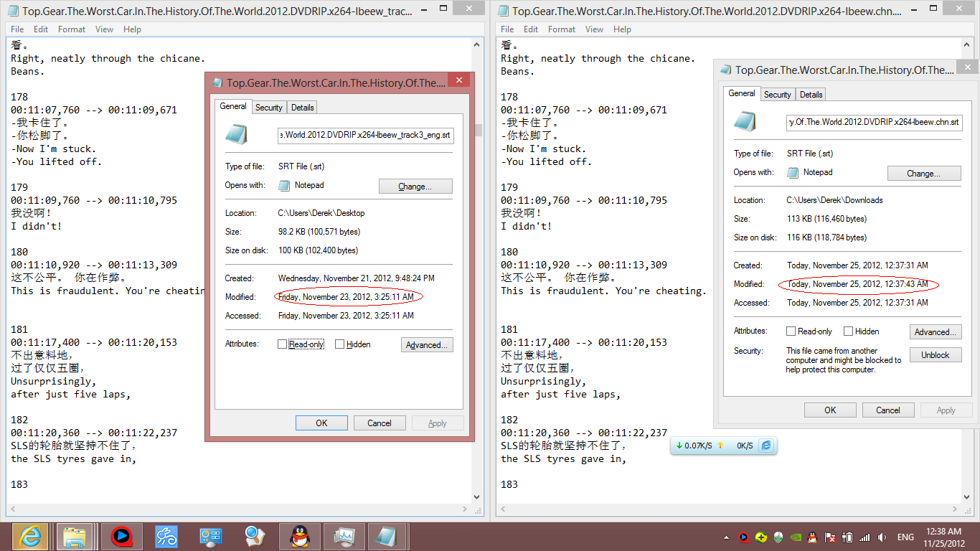Click the battery power tray icon
This screenshot has width=980, height=551.
[847, 537]
